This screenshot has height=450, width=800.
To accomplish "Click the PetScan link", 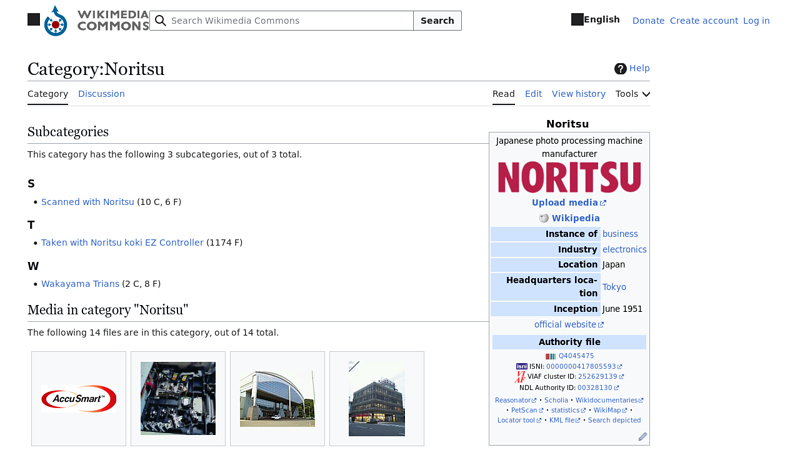I will [527, 410].
